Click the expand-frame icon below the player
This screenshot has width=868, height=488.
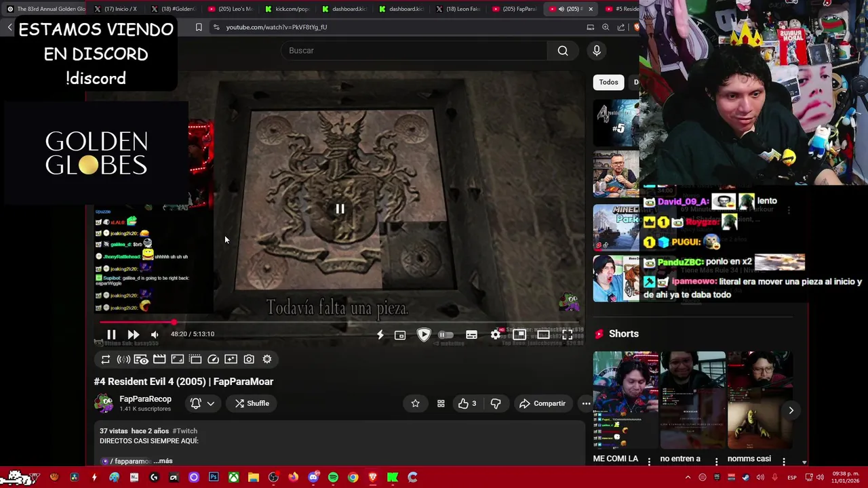[177, 359]
